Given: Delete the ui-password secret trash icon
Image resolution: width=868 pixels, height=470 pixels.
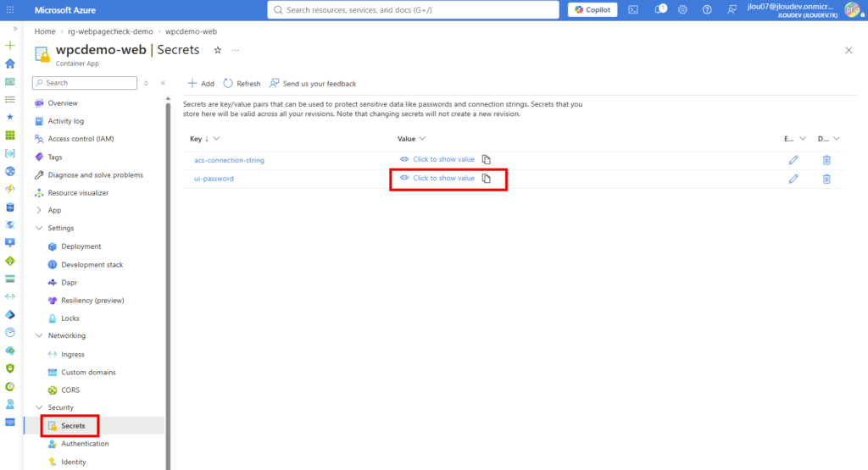Looking at the screenshot, I should tap(826, 180).
